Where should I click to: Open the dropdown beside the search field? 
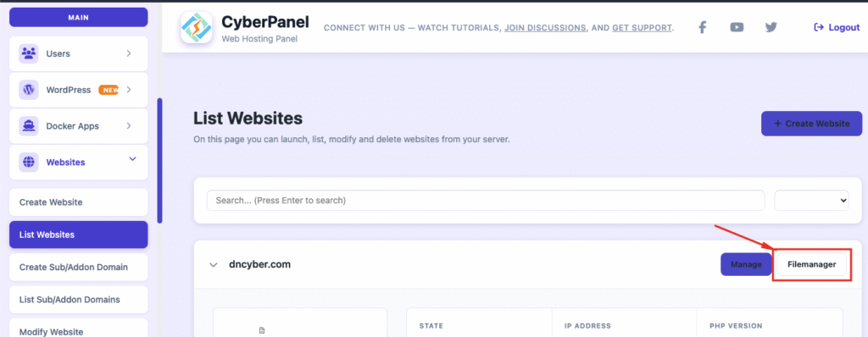tap(811, 201)
